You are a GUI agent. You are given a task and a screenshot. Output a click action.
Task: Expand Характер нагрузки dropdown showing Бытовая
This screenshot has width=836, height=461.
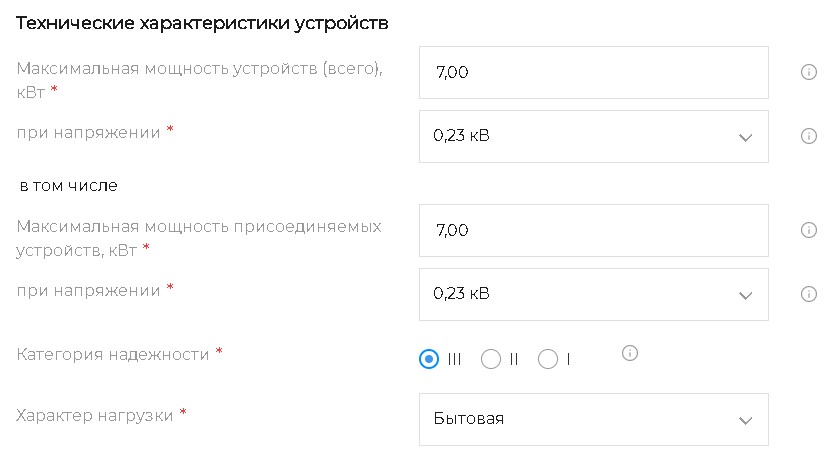pyautogui.click(x=593, y=419)
